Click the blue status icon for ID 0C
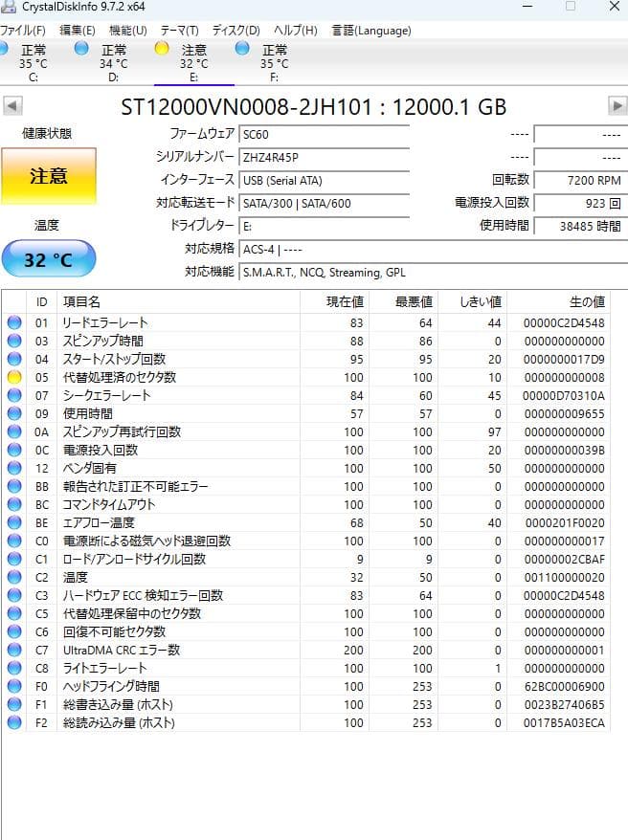This screenshot has height=840, width=628. tap(14, 450)
